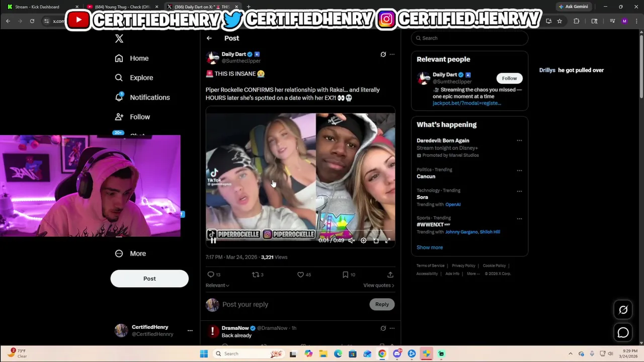Screen dimensions: 644x362
Task: Open View quotes link
Action: coord(378,285)
